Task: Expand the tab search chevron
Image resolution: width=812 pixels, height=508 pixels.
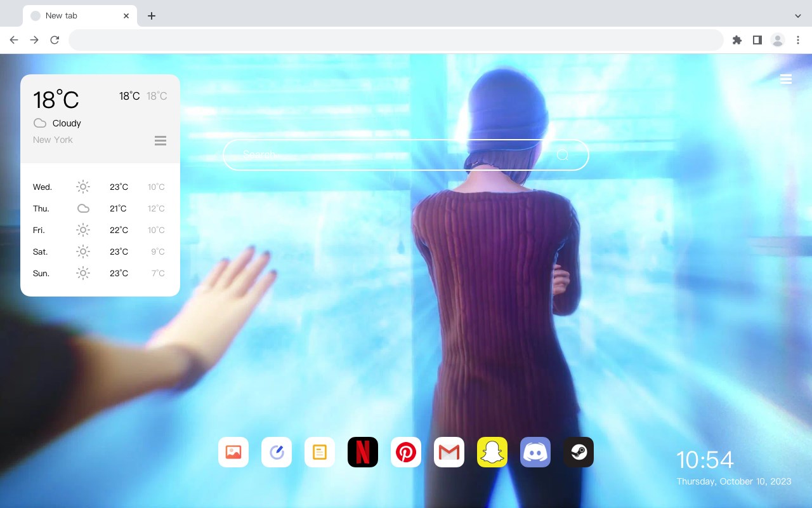Action: coord(798,16)
